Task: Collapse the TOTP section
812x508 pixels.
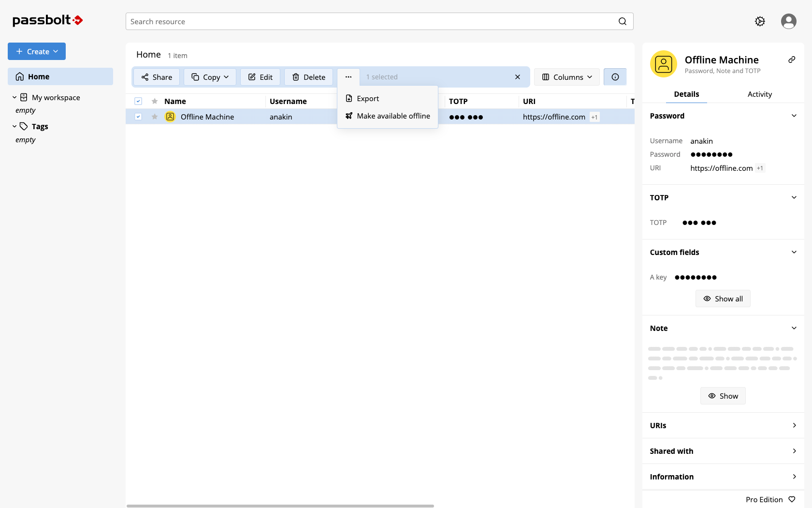Action: (794, 197)
